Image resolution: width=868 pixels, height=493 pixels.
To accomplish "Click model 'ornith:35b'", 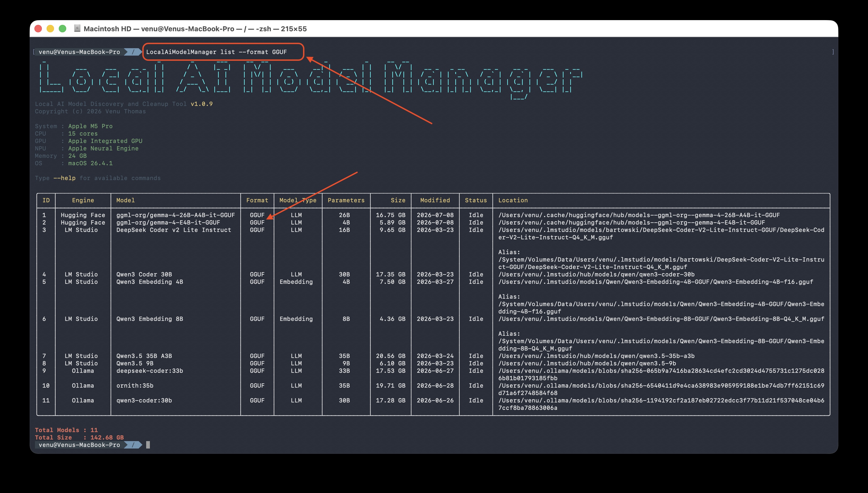I will [135, 386].
